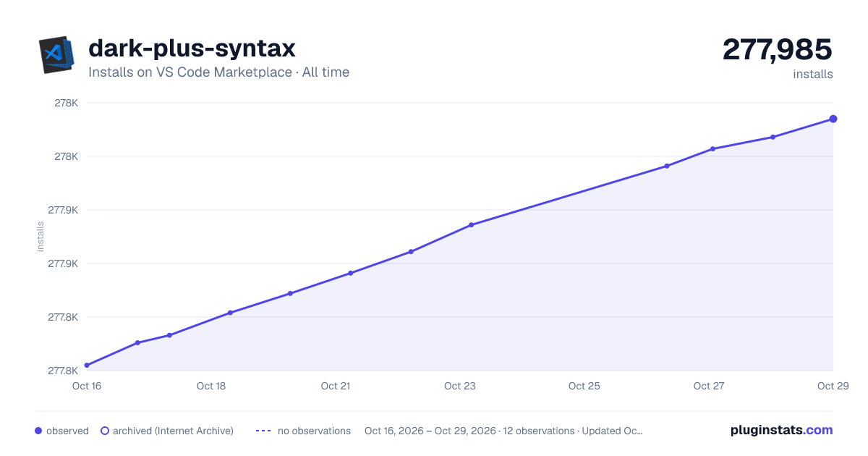Click the Oct 21 axis label
868x456 pixels.
point(336,386)
